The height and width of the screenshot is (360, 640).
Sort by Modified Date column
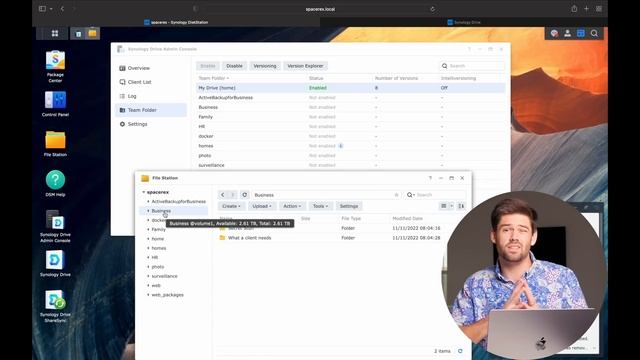407,218
